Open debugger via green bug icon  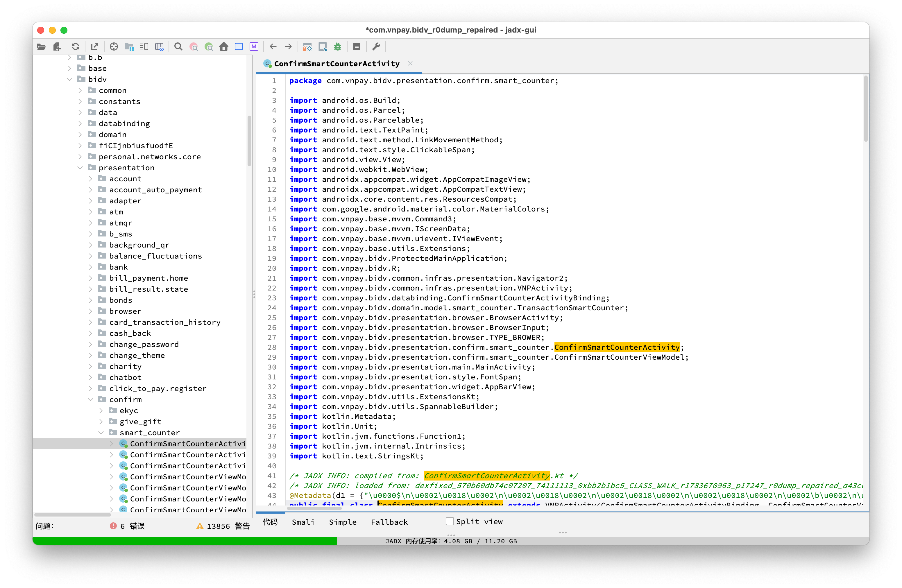click(338, 46)
